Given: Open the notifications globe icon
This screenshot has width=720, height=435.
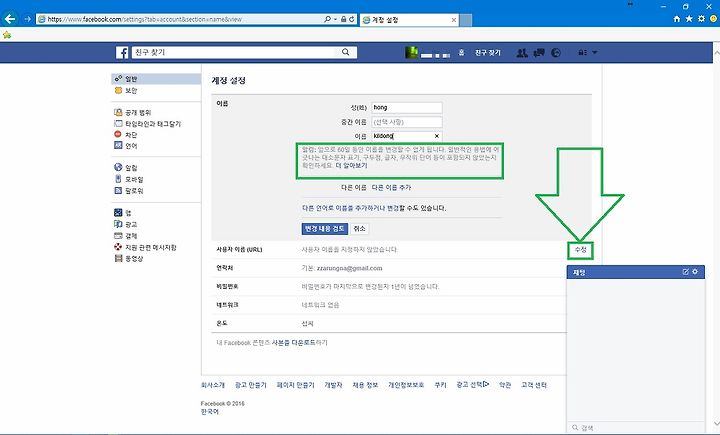Looking at the screenshot, I should click(556, 53).
